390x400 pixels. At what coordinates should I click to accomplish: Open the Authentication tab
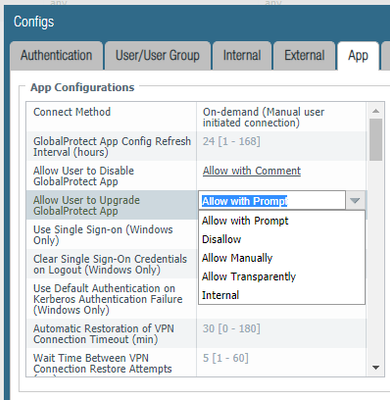tap(56, 56)
